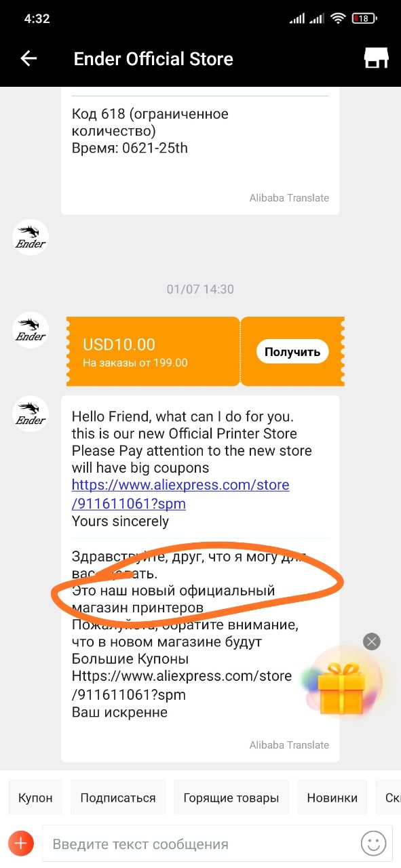Image resolution: width=401 pixels, height=868 pixels.
Task: Tap the Ender Official Store title
Action: 153,59
